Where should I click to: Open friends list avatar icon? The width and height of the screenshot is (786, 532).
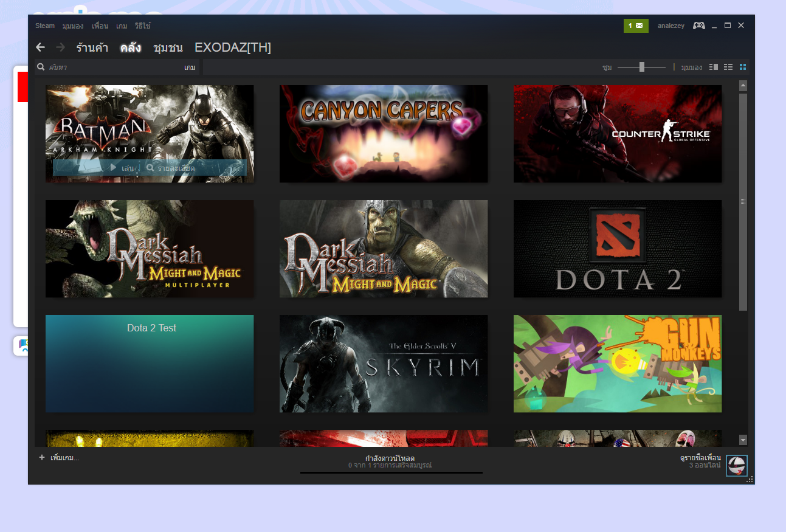click(737, 465)
